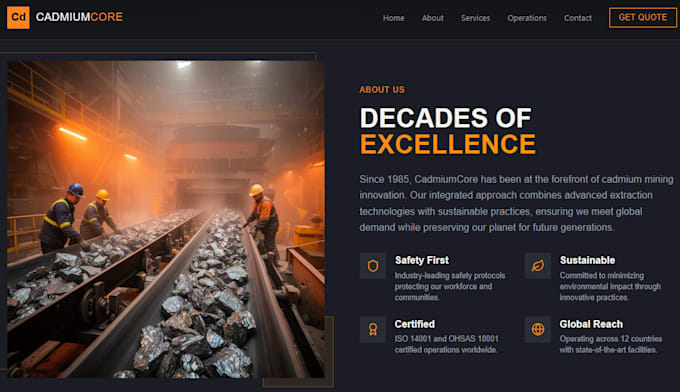
Task: Click the ribbon Certified icon
Action: pos(373,330)
